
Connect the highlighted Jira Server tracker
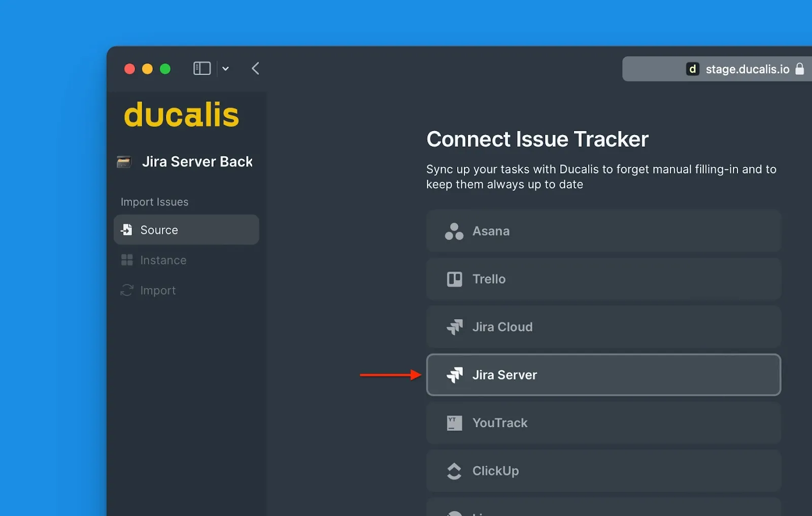pos(603,375)
